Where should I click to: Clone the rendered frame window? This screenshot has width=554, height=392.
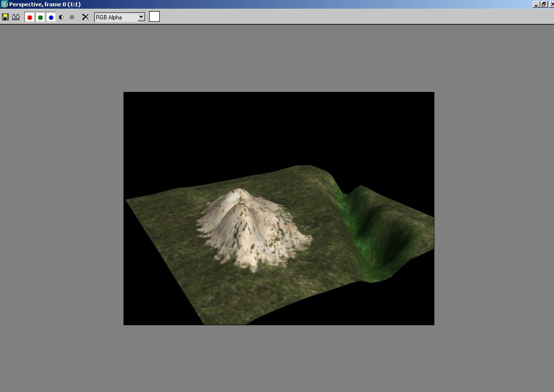coord(16,17)
